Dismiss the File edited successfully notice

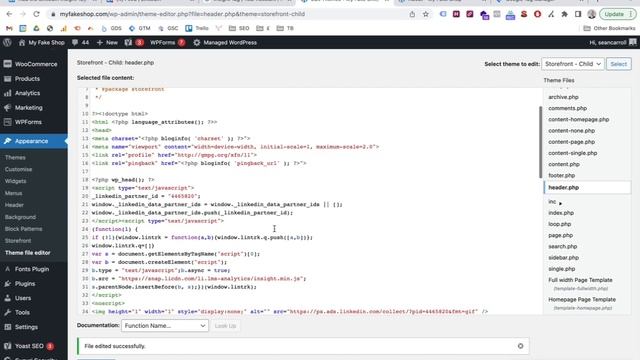(520, 346)
